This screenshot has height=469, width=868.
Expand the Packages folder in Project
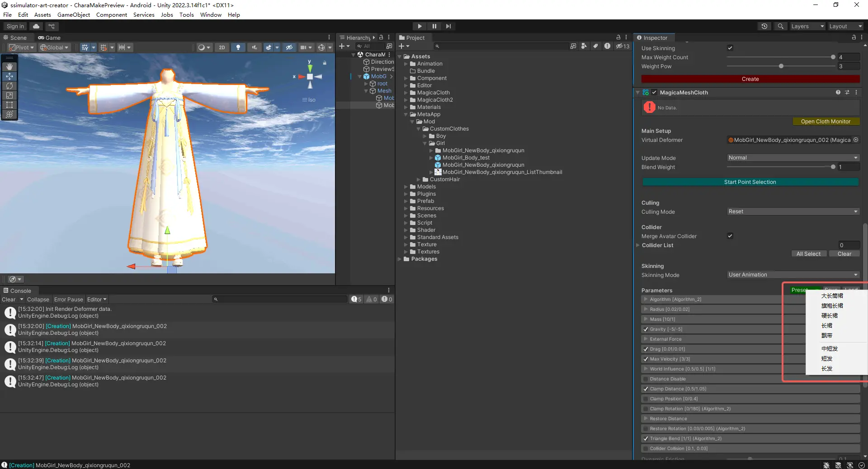coord(400,259)
